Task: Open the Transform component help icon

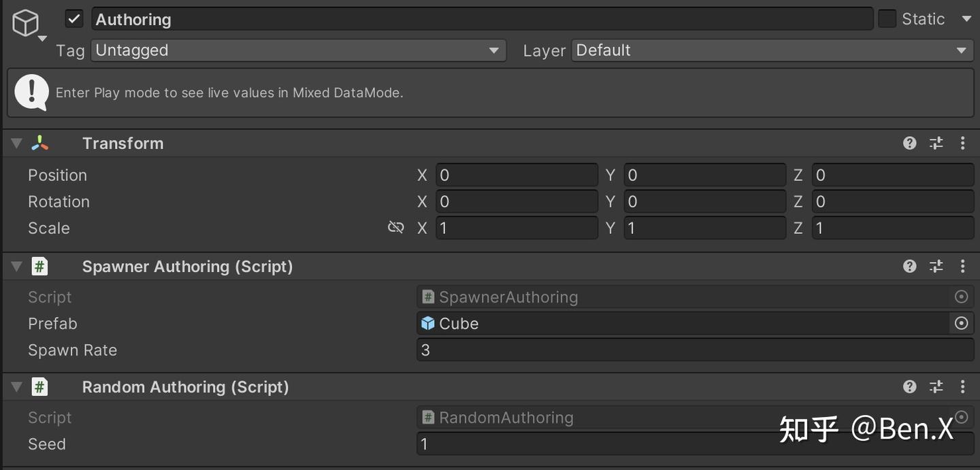Action: point(909,143)
